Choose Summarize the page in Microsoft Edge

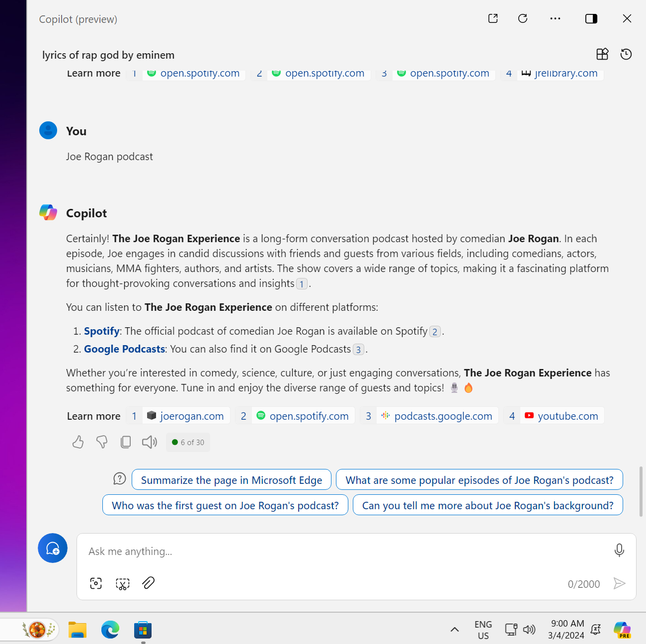232,480
